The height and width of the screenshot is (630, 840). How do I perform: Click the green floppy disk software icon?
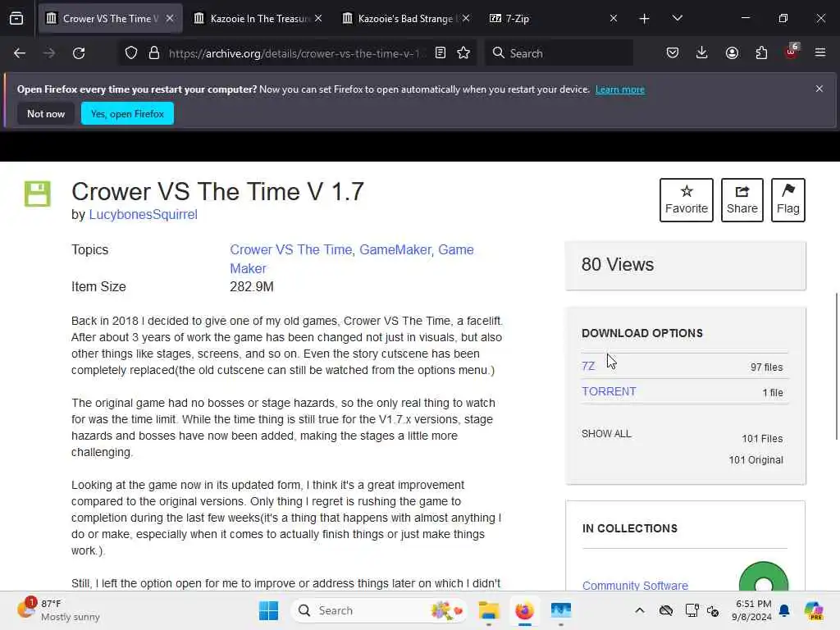coord(38,194)
